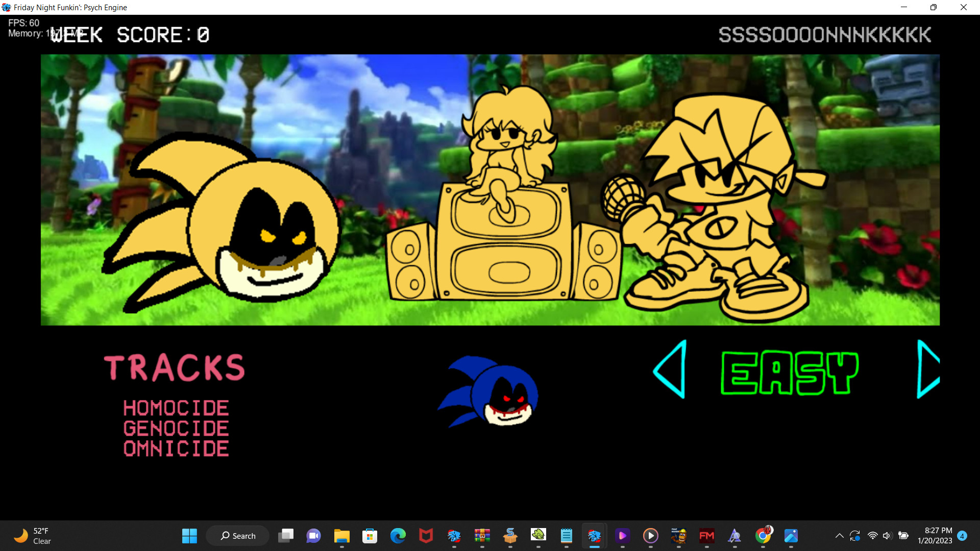Switch to the active Psych Engine taskbar icon
Image resolution: width=980 pixels, height=551 pixels.
tap(594, 536)
